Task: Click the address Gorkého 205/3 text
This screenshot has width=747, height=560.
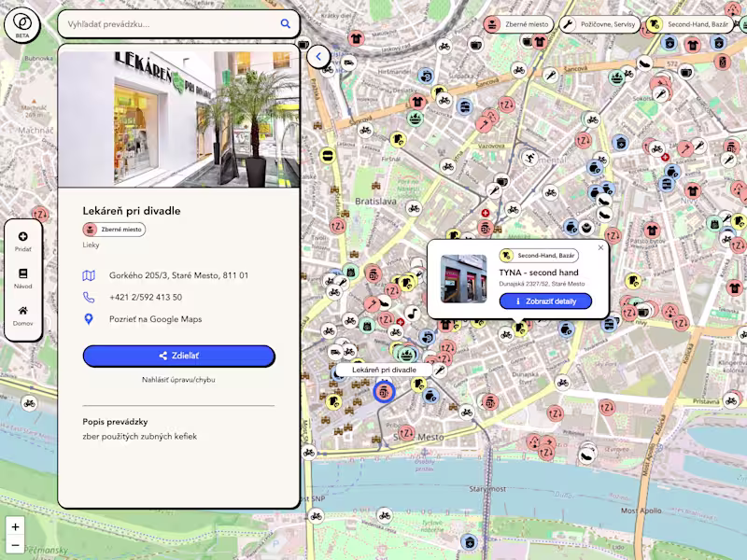Action: point(178,275)
